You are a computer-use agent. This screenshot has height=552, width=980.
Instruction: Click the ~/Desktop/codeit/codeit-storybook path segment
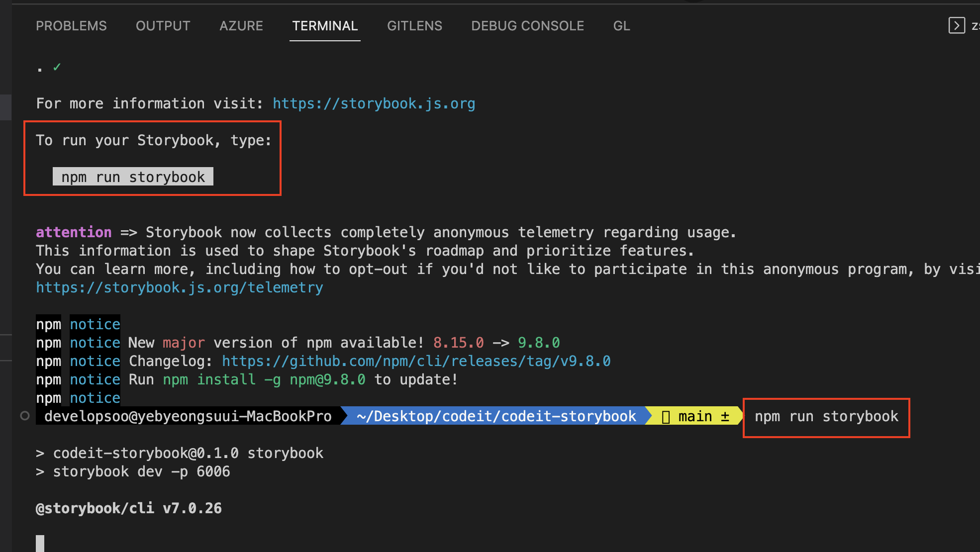[x=496, y=416]
